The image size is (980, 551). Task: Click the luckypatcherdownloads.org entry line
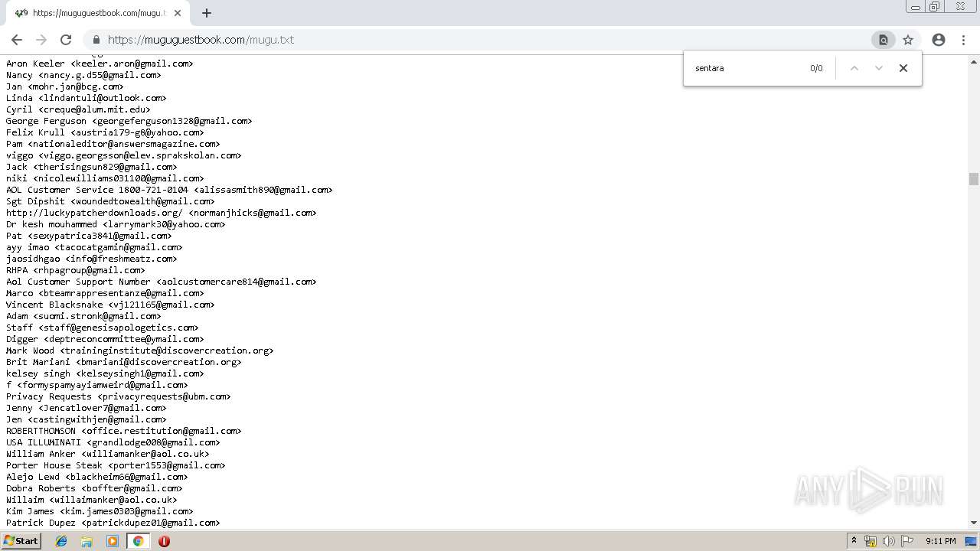[161, 213]
